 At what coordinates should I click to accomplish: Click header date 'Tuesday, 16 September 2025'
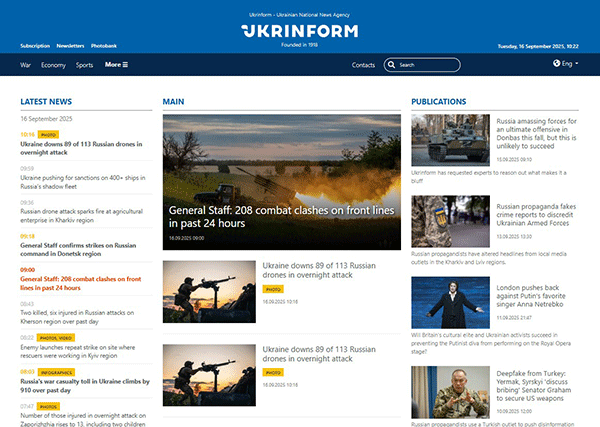tap(538, 46)
